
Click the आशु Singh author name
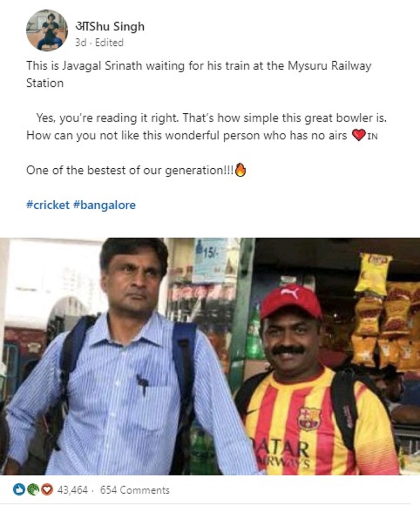110,26
